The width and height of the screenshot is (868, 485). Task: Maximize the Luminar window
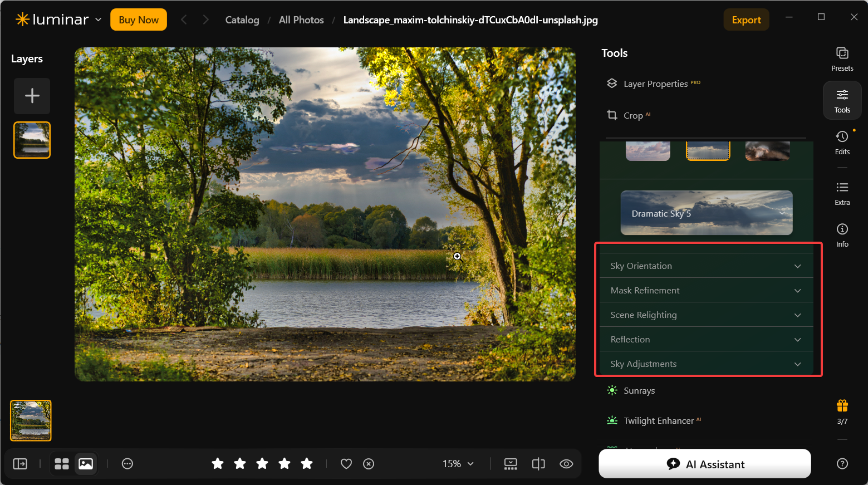point(821,17)
